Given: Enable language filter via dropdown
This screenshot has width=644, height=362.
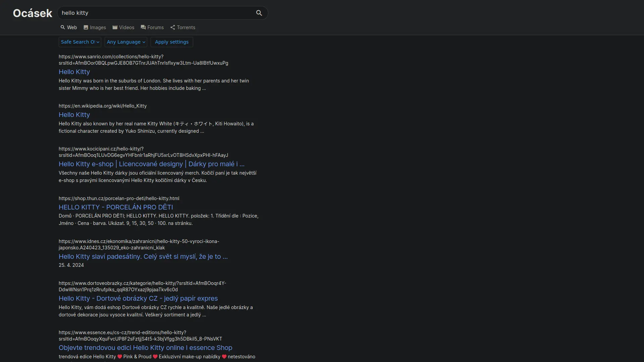Looking at the screenshot, I should (125, 42).
